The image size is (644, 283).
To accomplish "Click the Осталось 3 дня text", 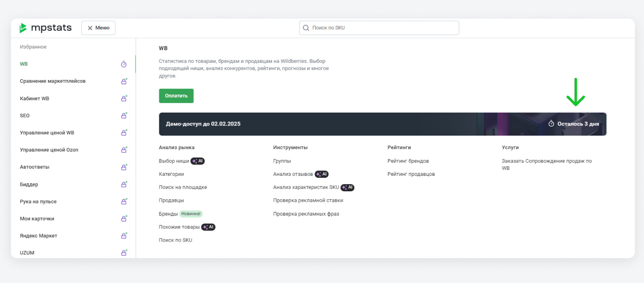I will coord(578,124).
